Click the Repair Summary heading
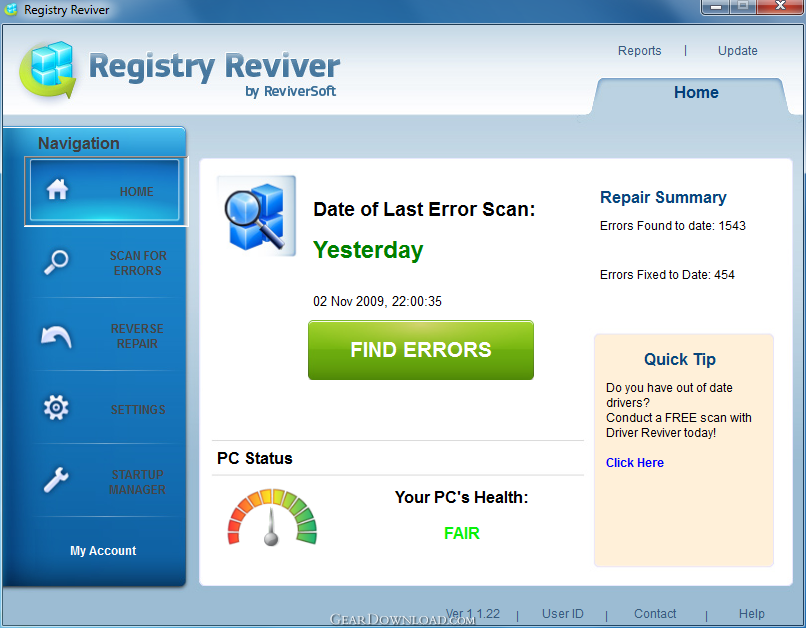The image size is (806, 628). coord(663,197)
